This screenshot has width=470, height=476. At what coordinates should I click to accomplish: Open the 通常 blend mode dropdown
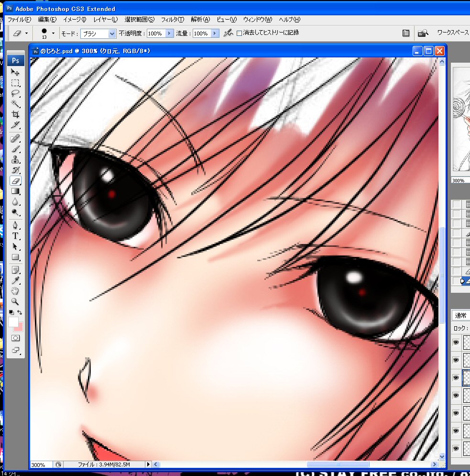pyautogui.click(x=461, y=315)
